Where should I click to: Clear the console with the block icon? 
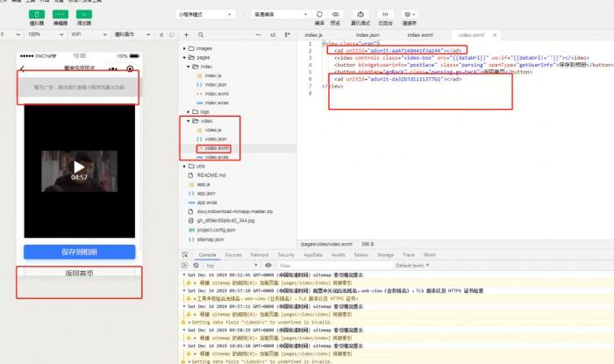(197, 264)
